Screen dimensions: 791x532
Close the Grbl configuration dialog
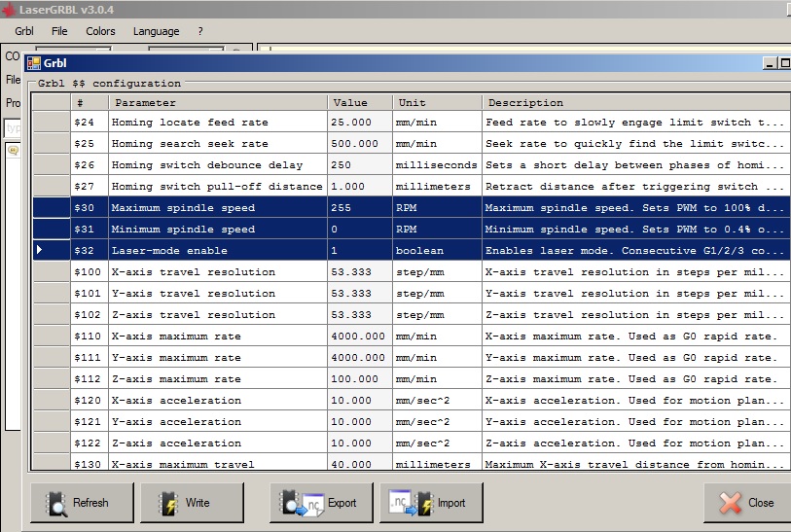coord(747,503)
